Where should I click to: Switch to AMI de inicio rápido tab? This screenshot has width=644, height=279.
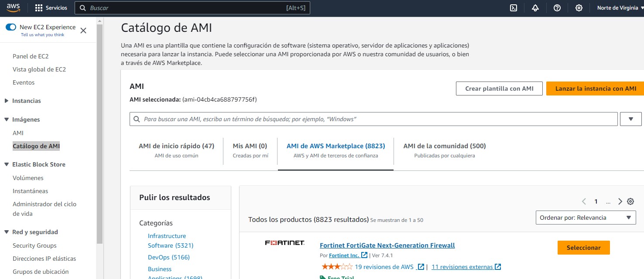[x=176, y=150]
